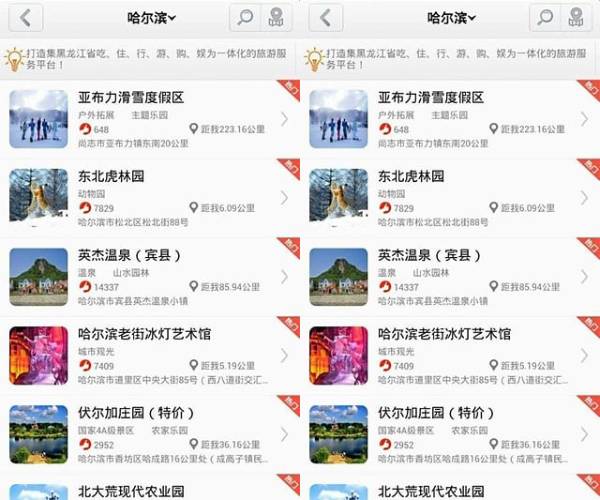Open 亚布力滑雪度假区 chevron arrow on left list

point(284,119)
